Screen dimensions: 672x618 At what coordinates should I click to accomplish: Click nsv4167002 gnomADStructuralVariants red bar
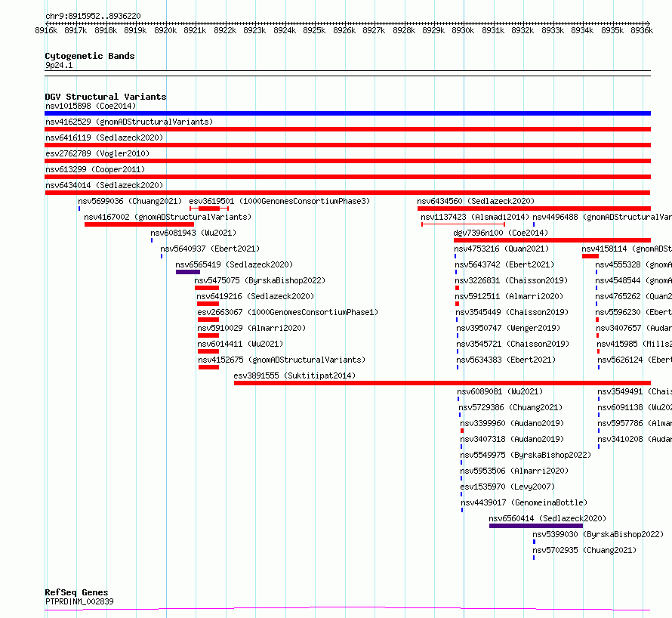pyautogui.click(x=139, y=224)
